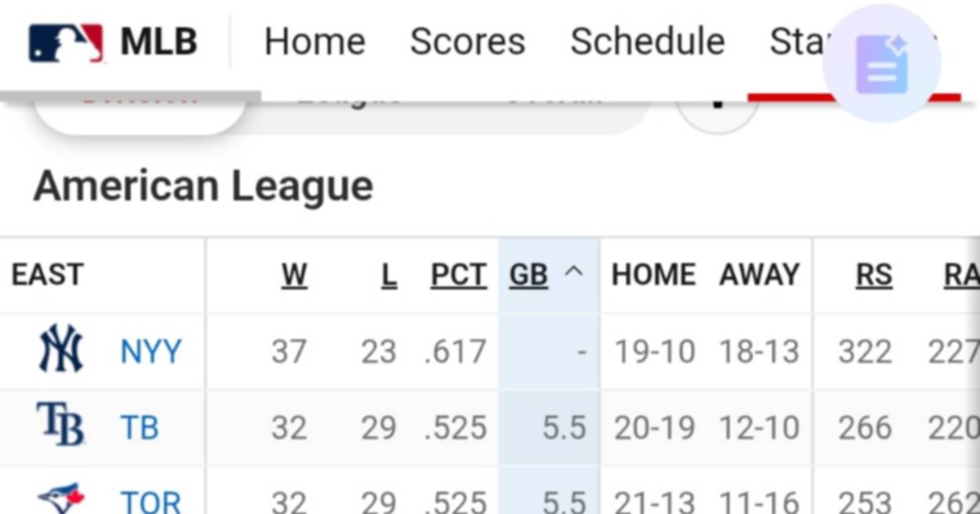
Task: Navigate to the Scores page
Action: (x=468, y=41)
